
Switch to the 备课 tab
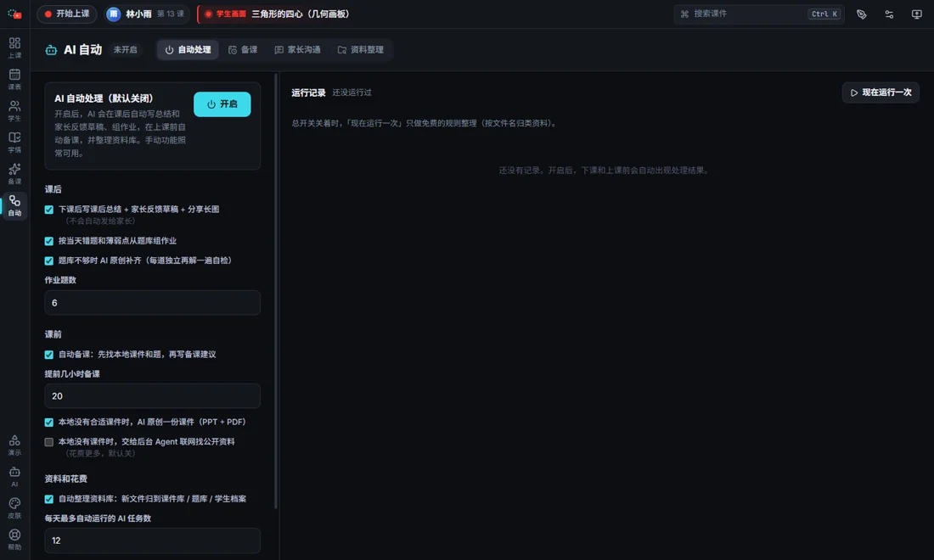point(243,50)
